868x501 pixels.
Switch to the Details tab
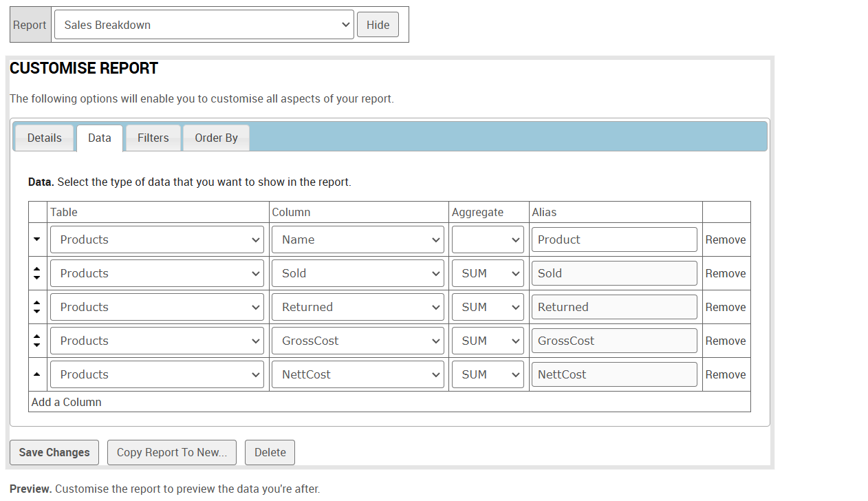(45, 138)
